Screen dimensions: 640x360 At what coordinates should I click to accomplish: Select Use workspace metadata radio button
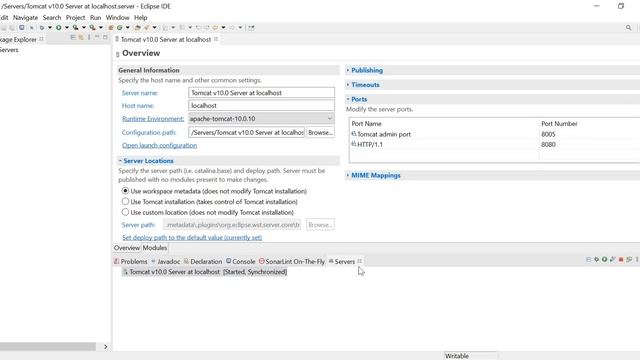pos(125,191)
